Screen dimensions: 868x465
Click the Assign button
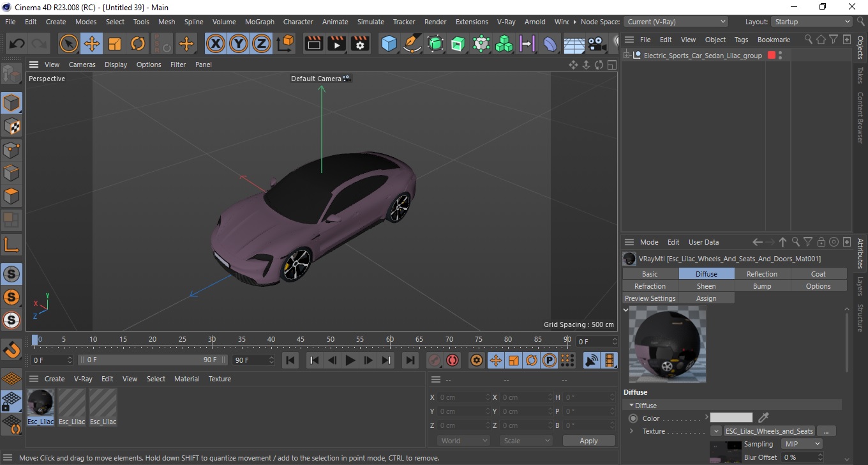pos(706,298)
